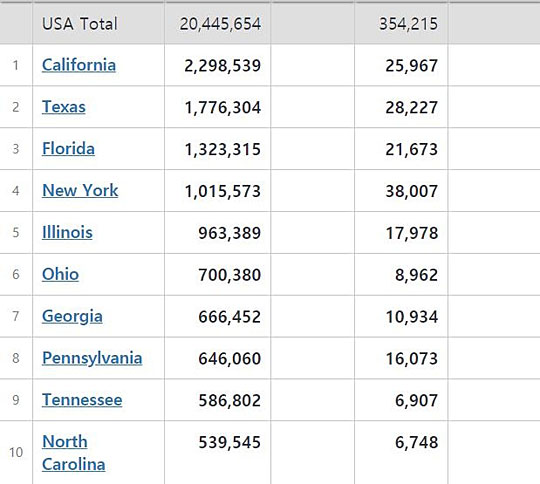The height and width of the screenshot is (484, 540).
Task: Click Florida cases cell 1,323,315
Action: [x=222, y=150]
